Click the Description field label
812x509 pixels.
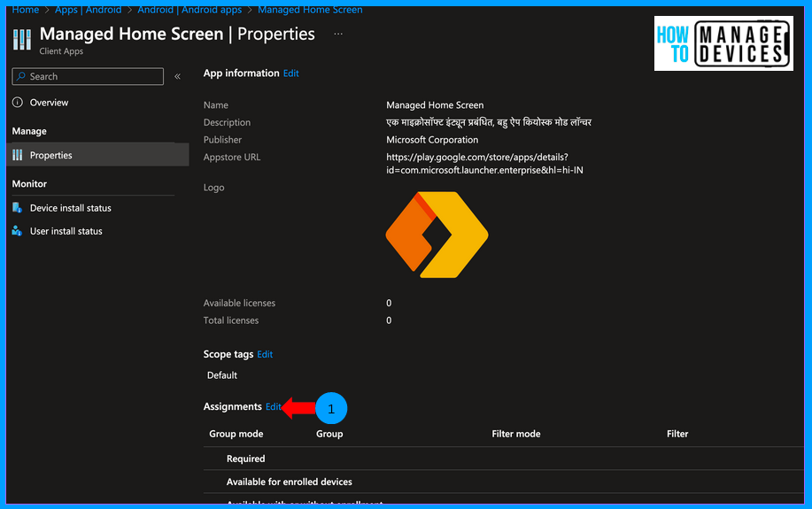pos(227,122)
